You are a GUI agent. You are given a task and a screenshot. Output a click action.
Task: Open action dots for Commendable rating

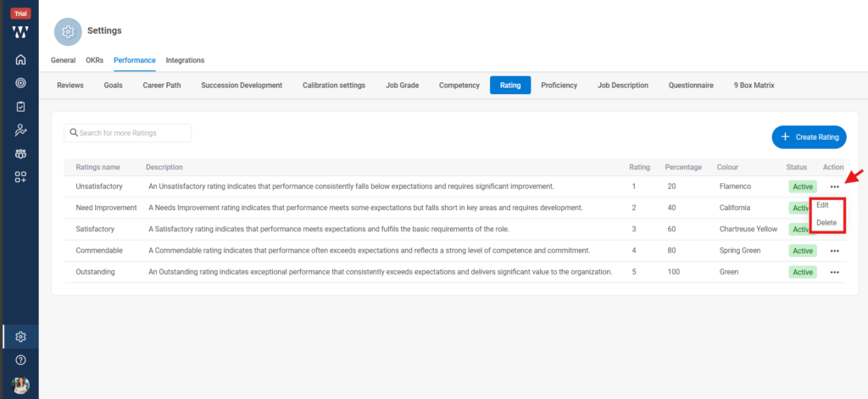coord(834,251)
